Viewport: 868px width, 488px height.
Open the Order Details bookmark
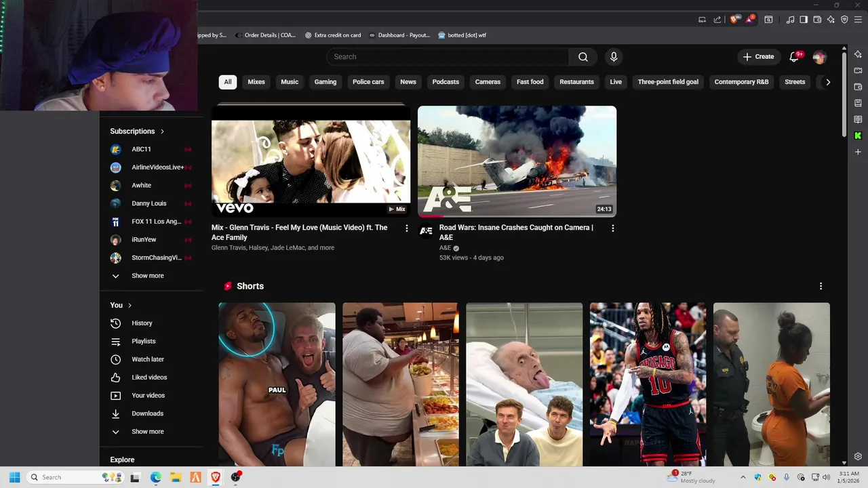(266, 35)
